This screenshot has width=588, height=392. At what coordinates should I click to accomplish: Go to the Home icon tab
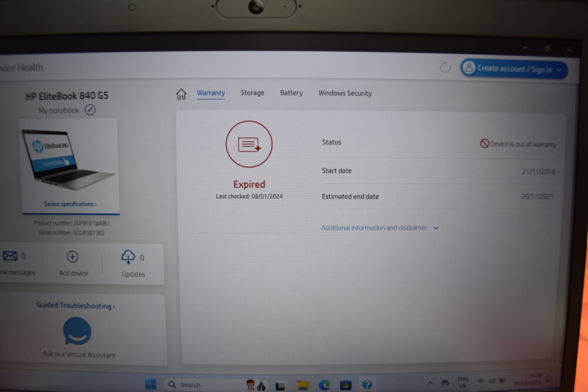[x=181, y=93]
